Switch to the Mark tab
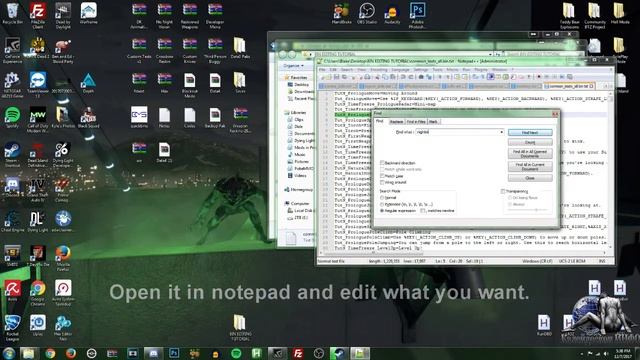This screenshot has width=640, height=360. 433,122
